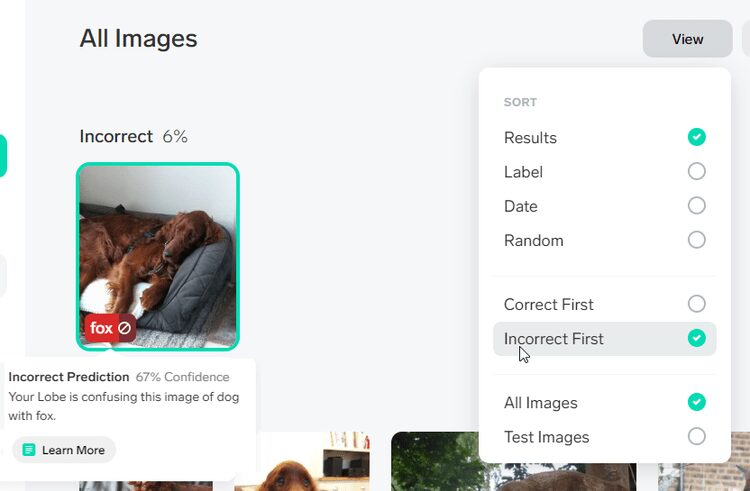This screenshot has height=491, width=750.
Task: Choose Random in the sort menu
Action: [x=534, y=240]
